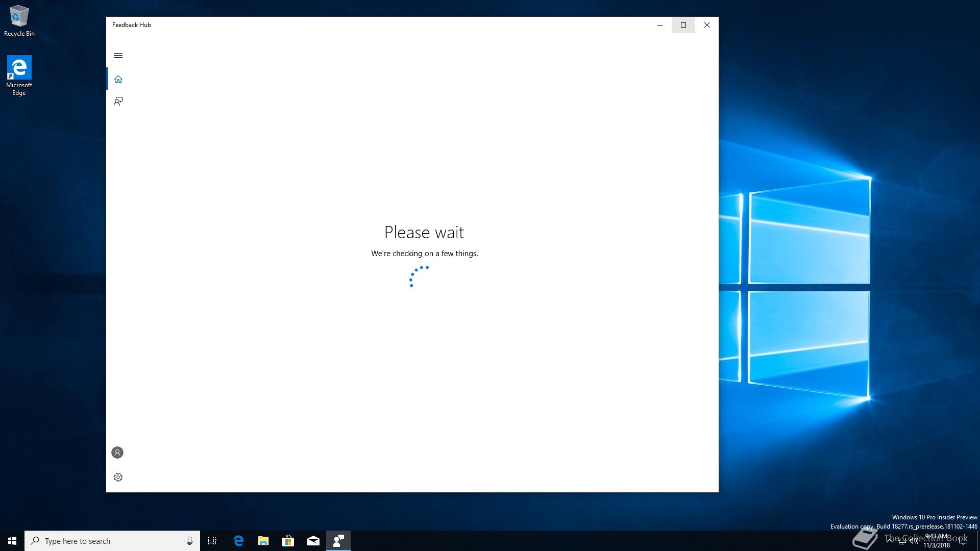
Task: Open the Action Center notifications
Action: point(963,541)
